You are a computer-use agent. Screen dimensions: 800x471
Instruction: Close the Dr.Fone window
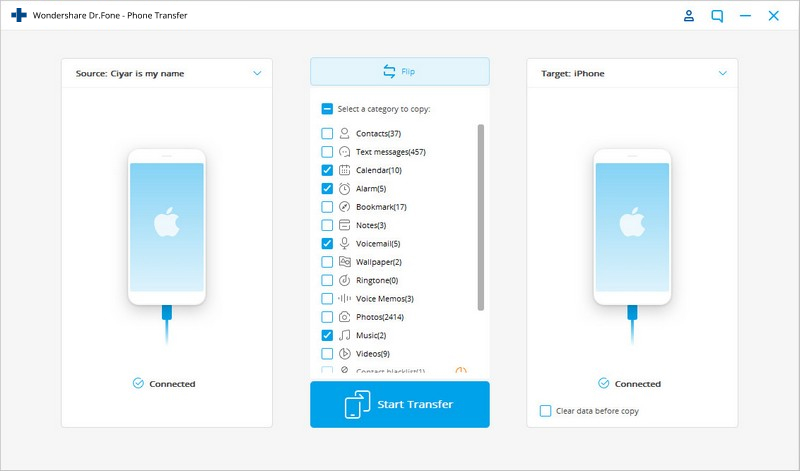point(773,16)
